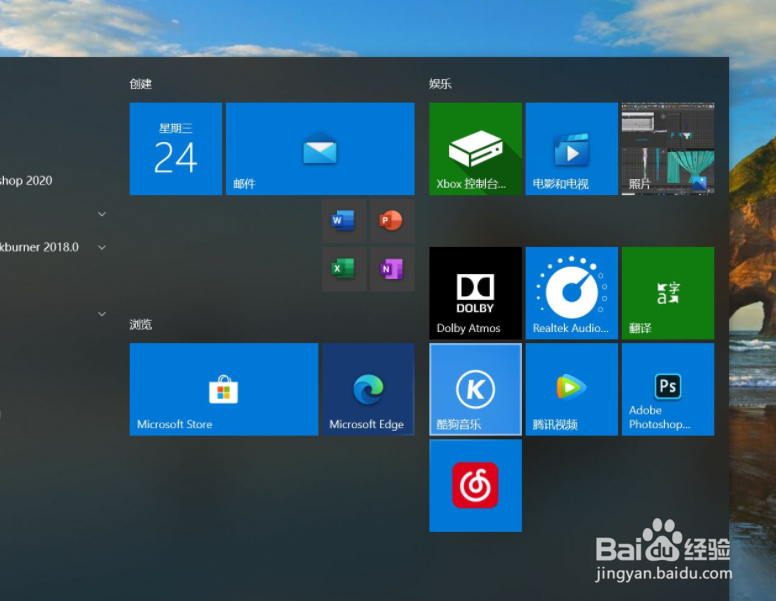Click the 浏览 group header
Image resolution: width=776 pixels, height=601 pixels.
pos(141,324)
